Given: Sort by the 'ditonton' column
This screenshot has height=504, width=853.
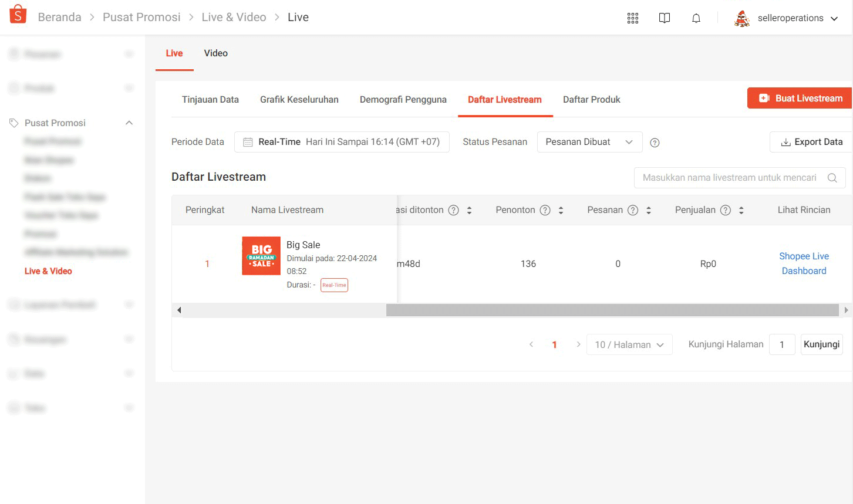Looking at the screenshot, I should pos(469,210).
